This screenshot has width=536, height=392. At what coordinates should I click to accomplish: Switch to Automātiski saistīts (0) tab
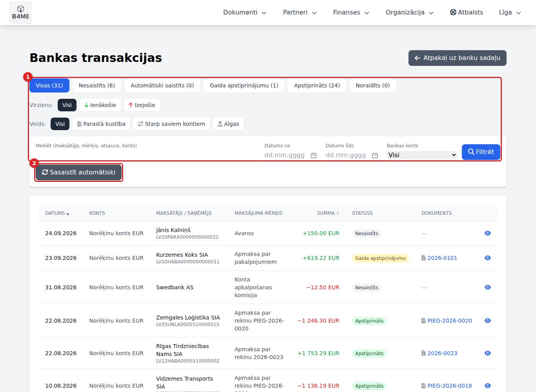point(162,85)
